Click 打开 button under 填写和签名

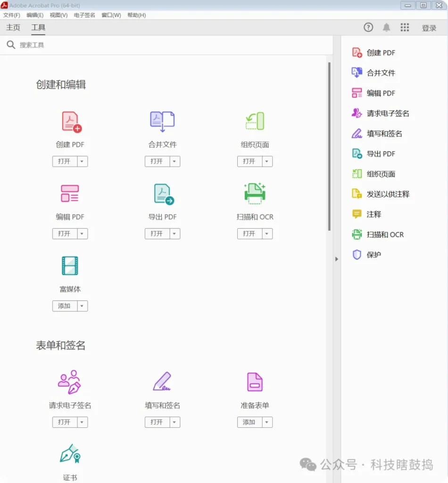click(157, 422)
